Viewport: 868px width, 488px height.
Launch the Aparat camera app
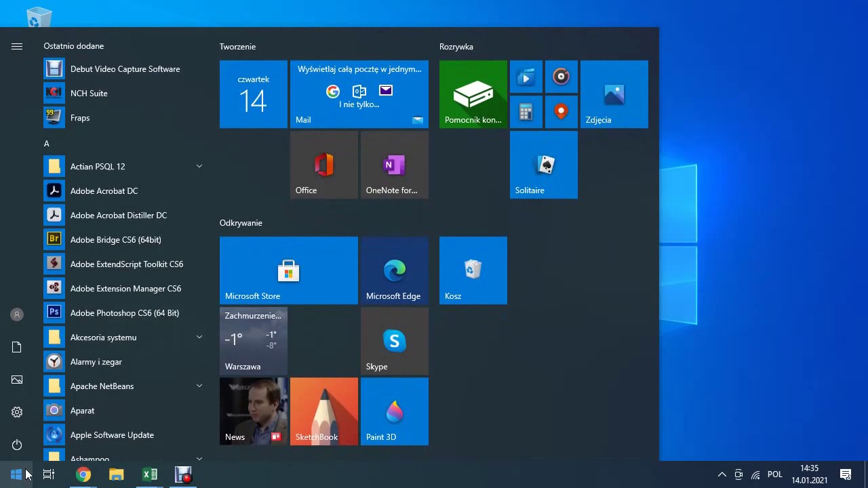pyautogui.click(x=125, y=411)
